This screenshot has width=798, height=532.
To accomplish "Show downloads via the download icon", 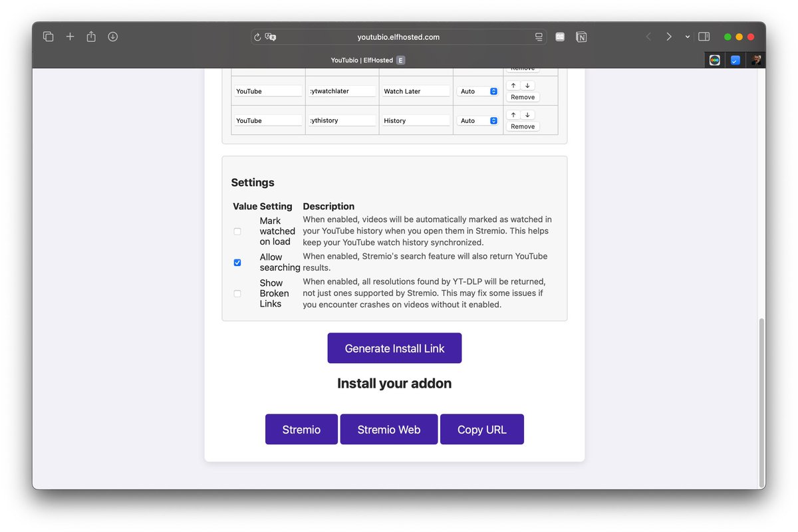I will [113, 37].
